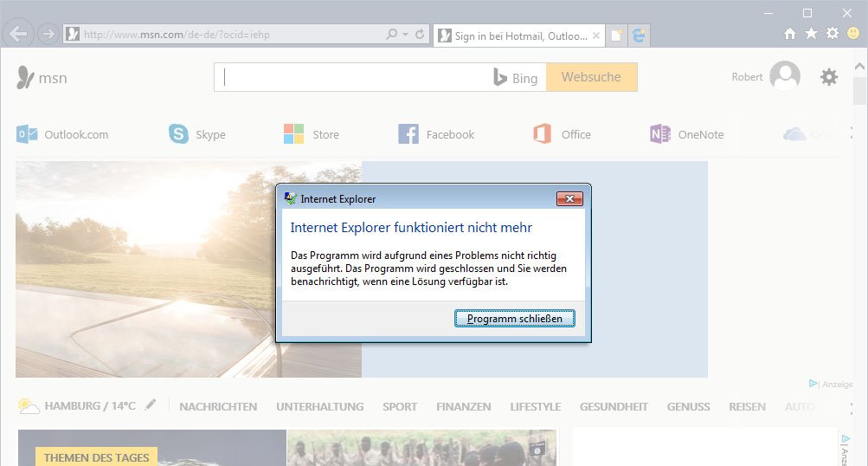Click the smiley feedback icon
This screenshot has height=466, width=868.
click(x=854, y=33)
